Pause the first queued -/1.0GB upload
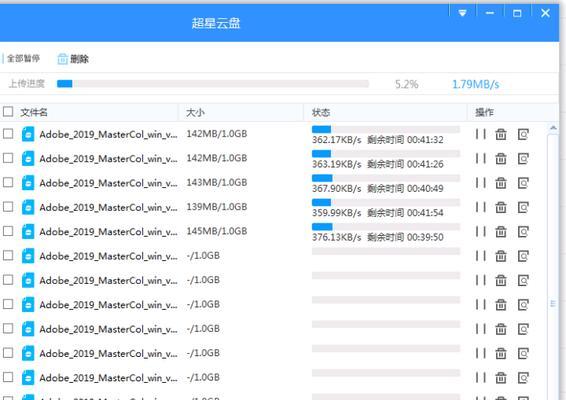This screenshot has height=400, width=566. (480, 256)
